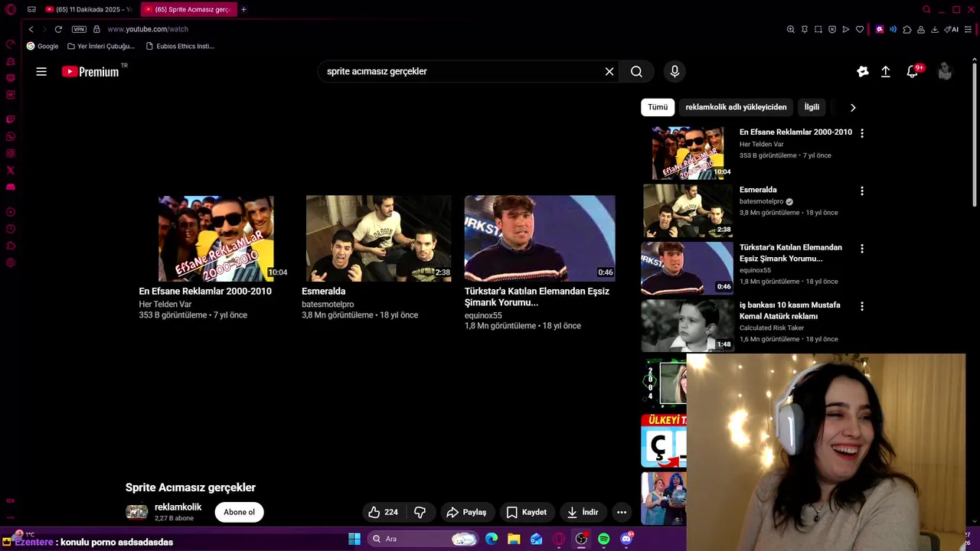Open sidebar title iş bankası 10 kasım reklamı
Image resolution: width=980 pixels, height=551 pixels.
(x=789, y=310)
